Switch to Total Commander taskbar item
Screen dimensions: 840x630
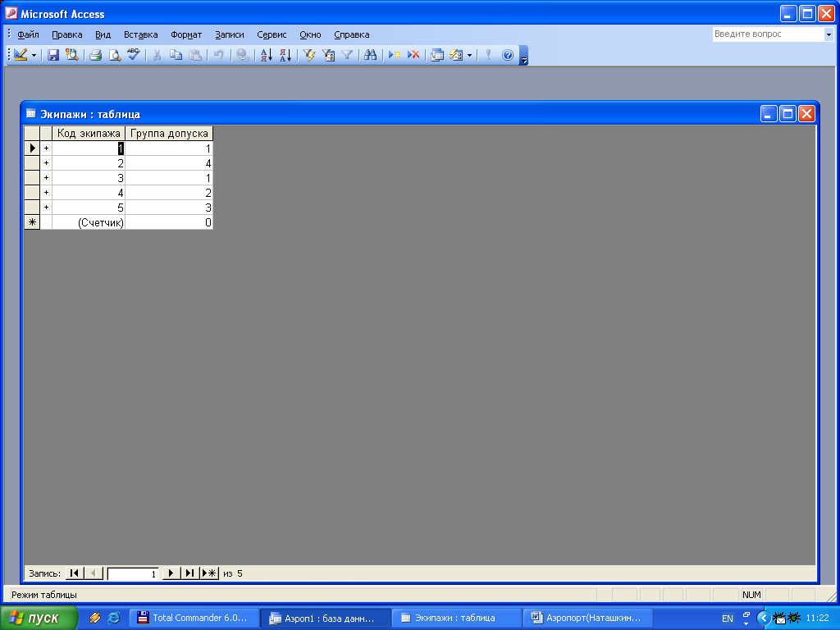pyautogui.click(x=194, y=618)
